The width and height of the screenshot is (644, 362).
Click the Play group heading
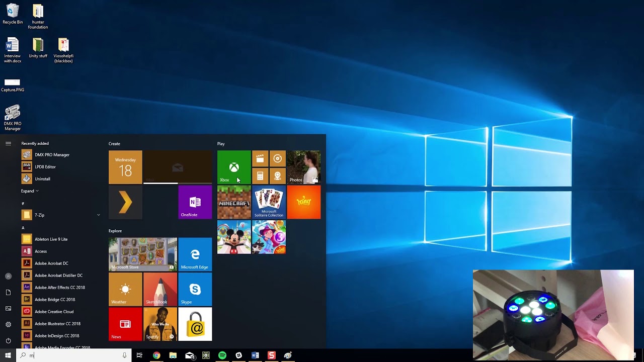pos(221,144)
